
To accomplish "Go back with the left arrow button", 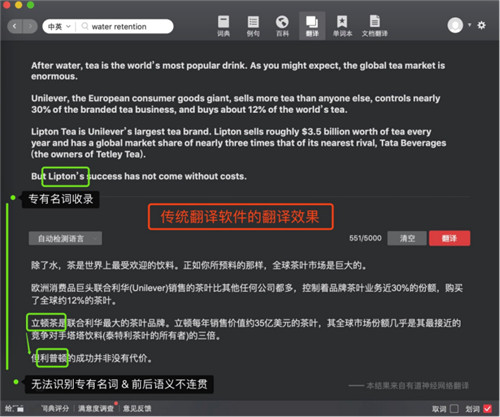I will point(15,26).
